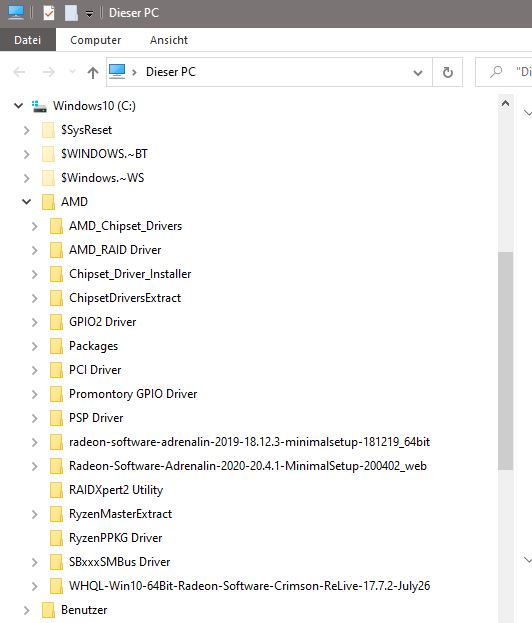Collapse the AMD folder node

tap(27, 202)
